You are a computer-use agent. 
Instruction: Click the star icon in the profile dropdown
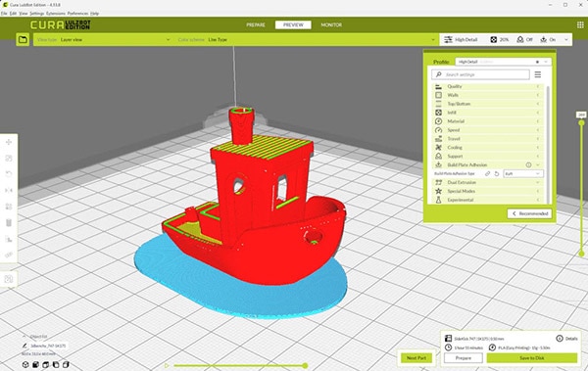click(537, 62)
